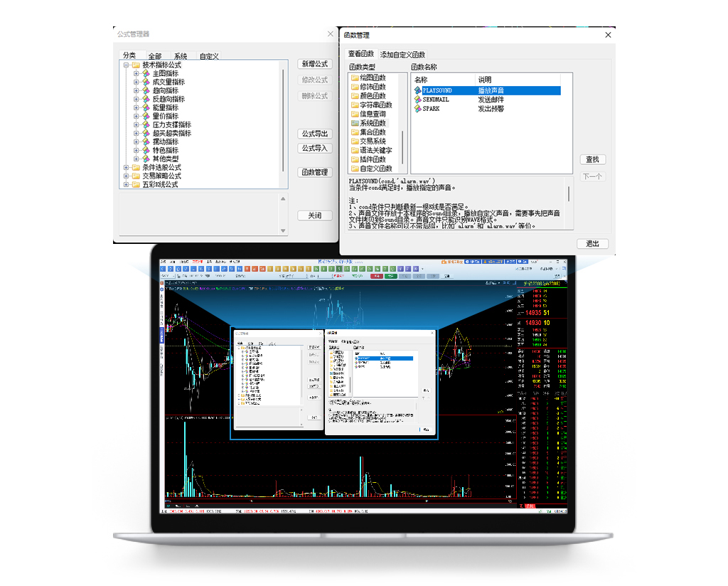728x586 pixels.
Task: Select the 绘图函数 folder icon
Action: 355,78
